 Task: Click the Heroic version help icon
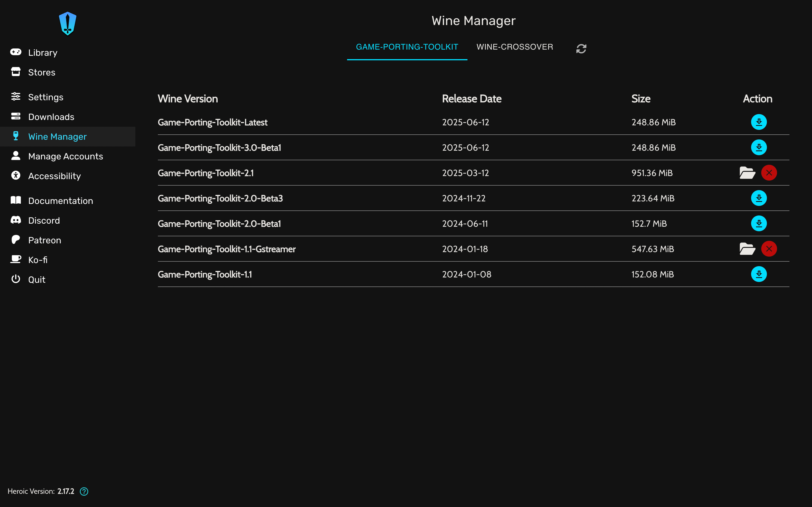pos(84,491)
